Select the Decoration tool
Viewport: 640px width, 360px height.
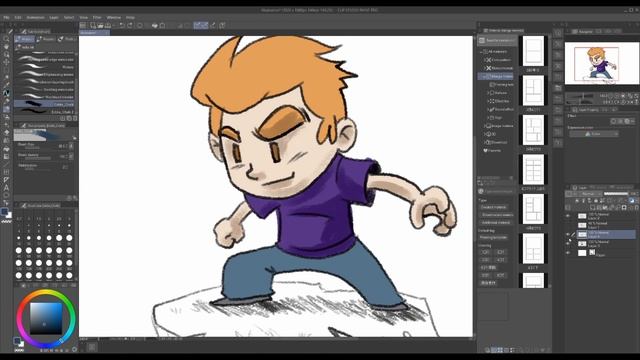click(6, 124)
